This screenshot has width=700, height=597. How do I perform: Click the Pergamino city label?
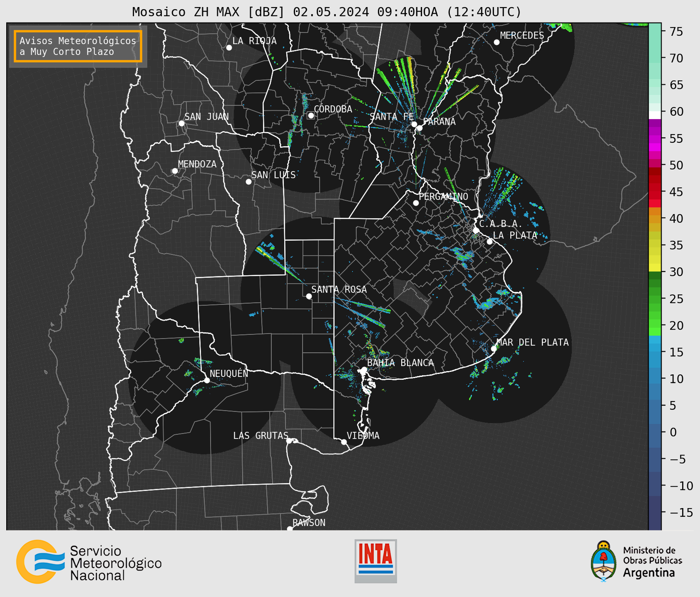(x=443, y=196)
